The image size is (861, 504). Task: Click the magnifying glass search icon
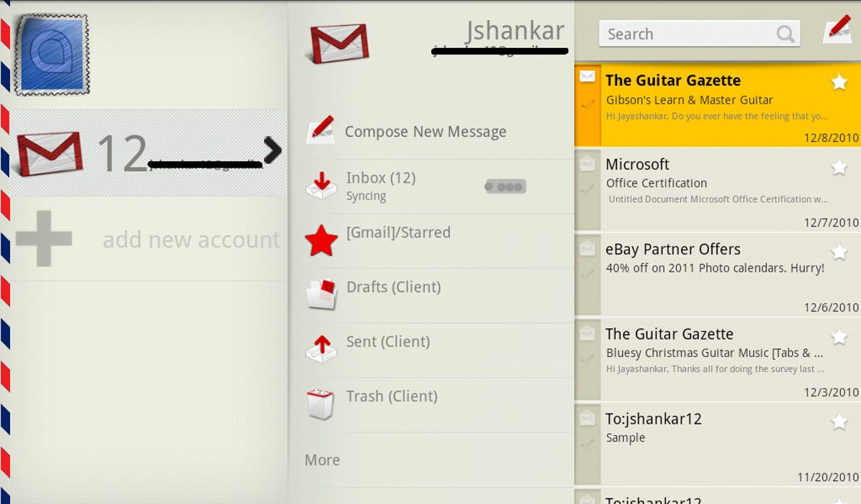coord(785,34)
